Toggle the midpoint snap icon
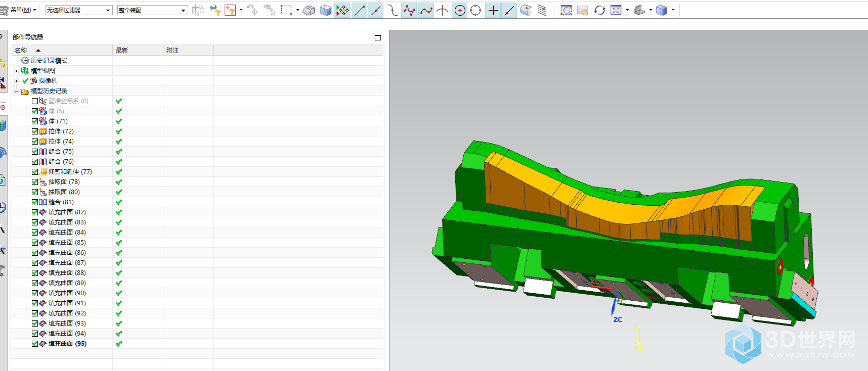Image resolution: width=868 pixels, height=371 pixels. click(x=376, y=10)
